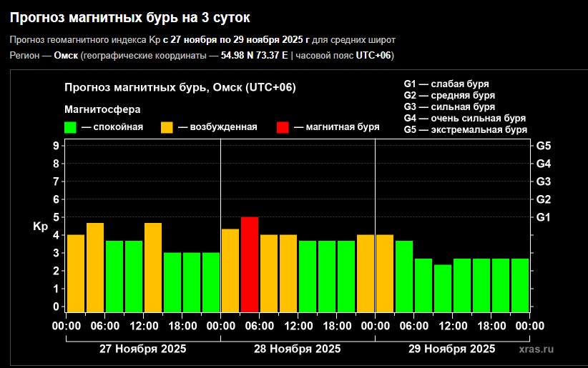Click the 'Kp' vertical axis label
This screenshot has height=368, width=588.
click(x=40, y=227)
